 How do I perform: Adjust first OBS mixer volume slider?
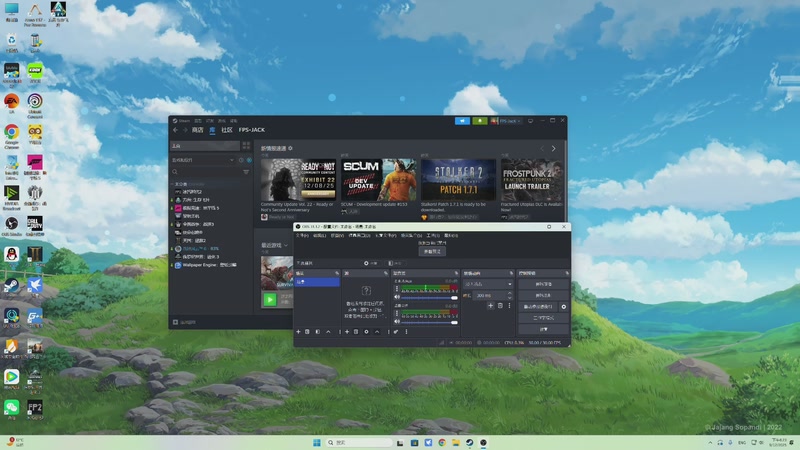(429, 297)
